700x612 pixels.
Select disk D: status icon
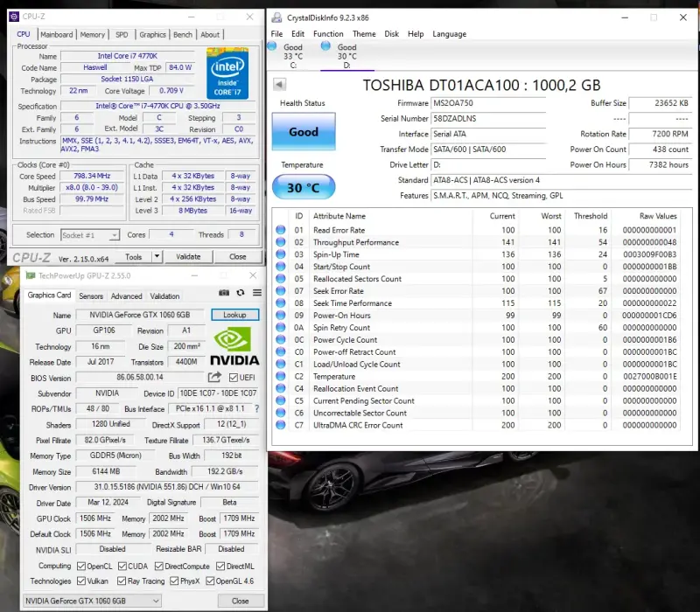tap(325, 45)
